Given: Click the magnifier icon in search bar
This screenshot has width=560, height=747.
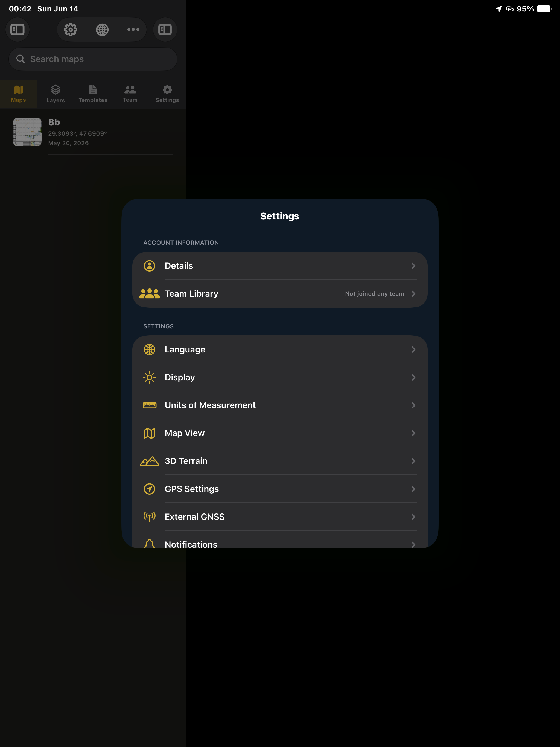Looking at the screenshot, I should coord(21,59).
